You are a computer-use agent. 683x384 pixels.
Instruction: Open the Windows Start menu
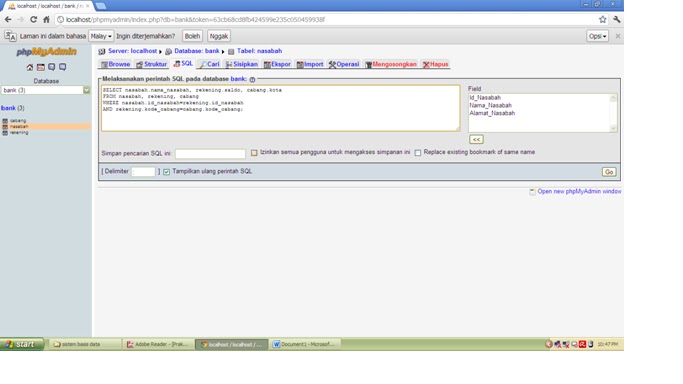(21, 344)
